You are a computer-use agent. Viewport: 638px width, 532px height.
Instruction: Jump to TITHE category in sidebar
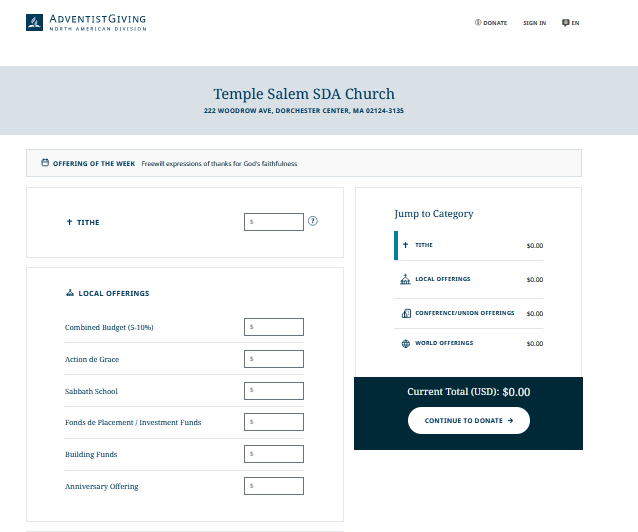pyautogui.click(x=469, y=245)
